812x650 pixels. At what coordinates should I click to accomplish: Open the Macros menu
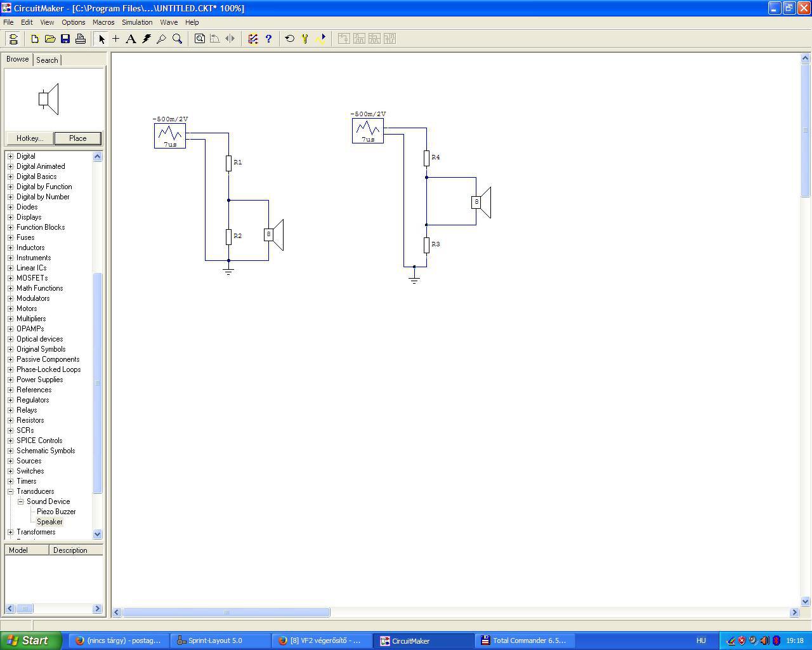103,22
